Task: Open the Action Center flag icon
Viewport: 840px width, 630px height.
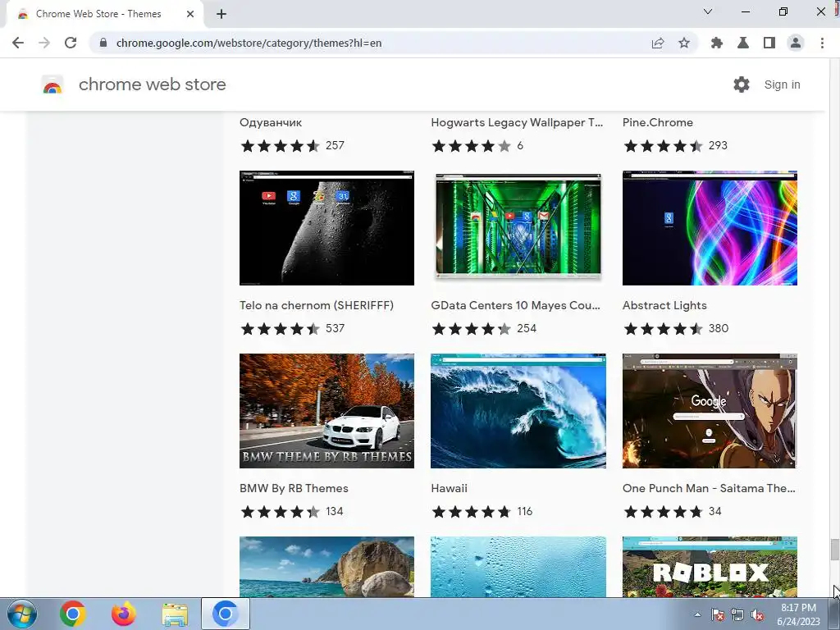Action: tap(718, 614)
